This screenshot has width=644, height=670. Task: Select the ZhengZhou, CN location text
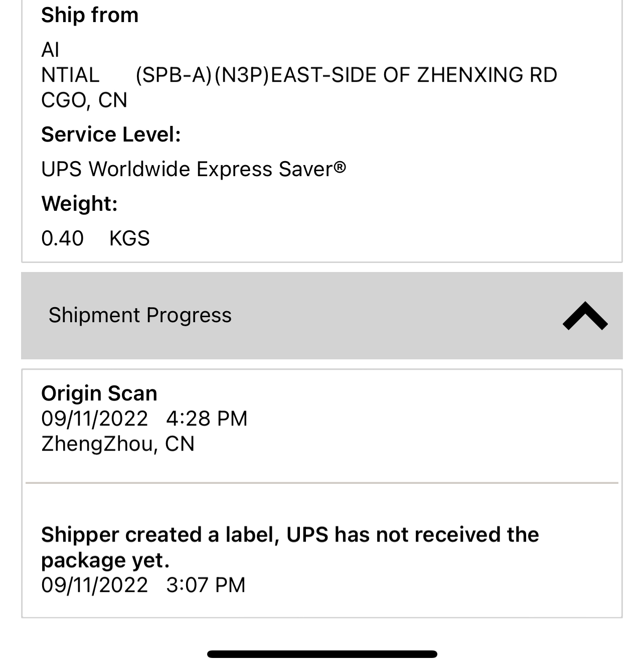click(x=118, y=444)
